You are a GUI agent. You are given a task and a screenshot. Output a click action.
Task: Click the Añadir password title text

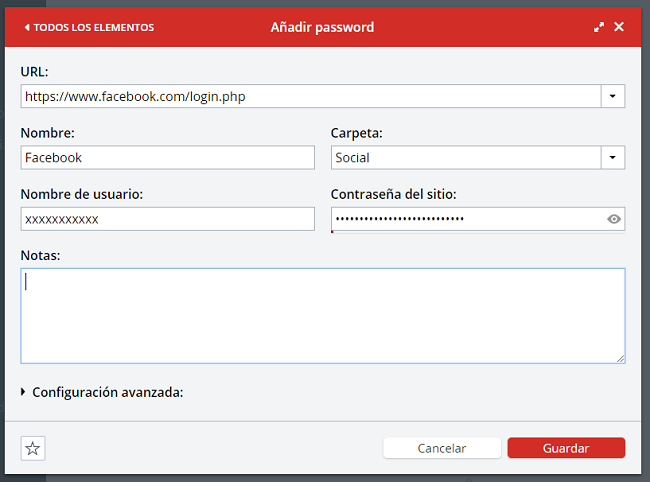pyautogui.click(x=322, y=27)
